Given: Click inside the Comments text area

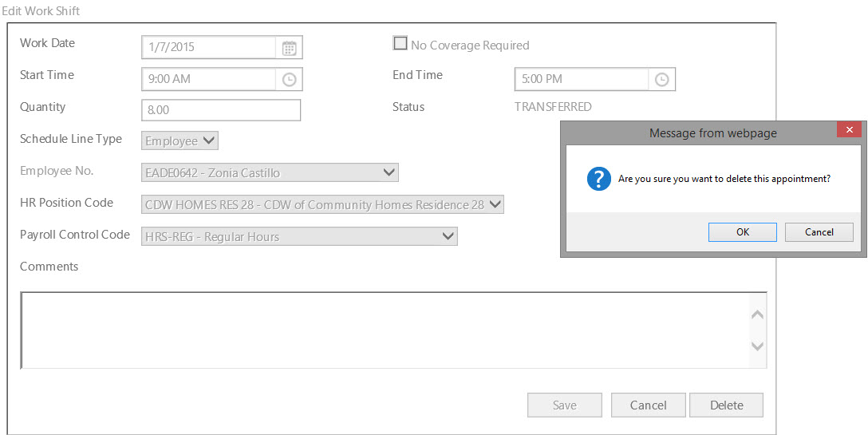Looking at the screenshot, I should click(383, 330).
